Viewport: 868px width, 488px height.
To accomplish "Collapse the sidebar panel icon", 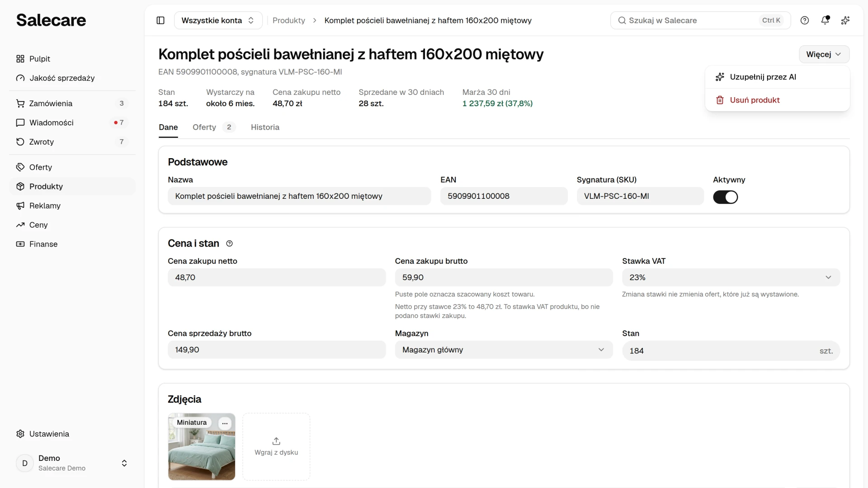I will point(160,20).
